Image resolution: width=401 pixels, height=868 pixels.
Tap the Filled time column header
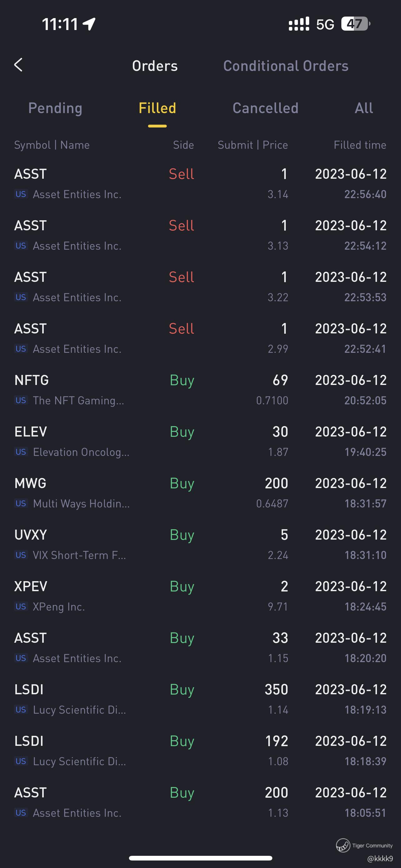click(359, 145)
